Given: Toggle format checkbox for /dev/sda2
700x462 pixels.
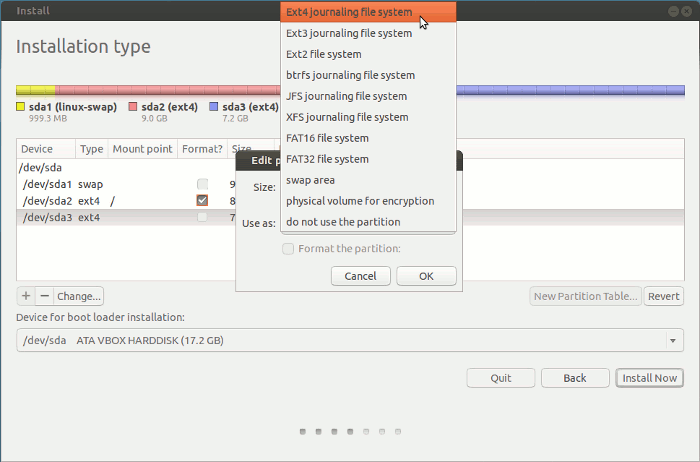Looking at the screenshot, I should [202, 201].
